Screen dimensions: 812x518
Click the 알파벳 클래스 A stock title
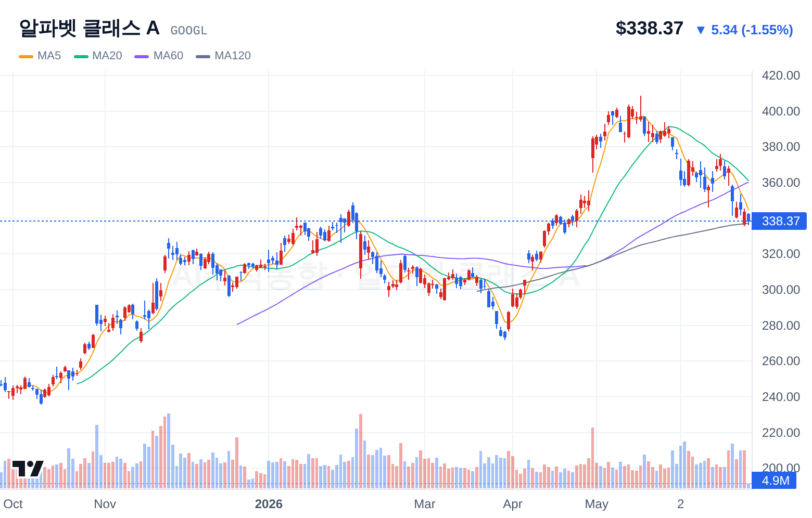[89, 28]
